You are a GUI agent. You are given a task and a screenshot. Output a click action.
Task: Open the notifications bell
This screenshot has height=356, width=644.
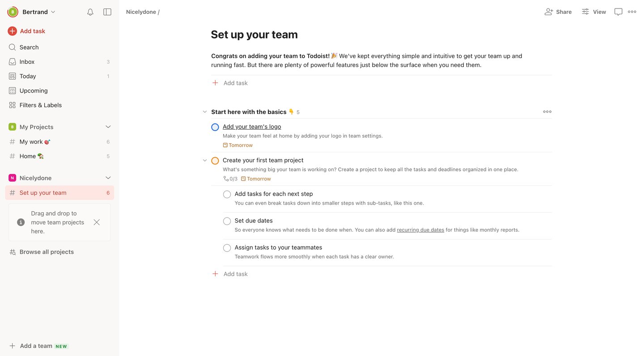coord(90,12)
